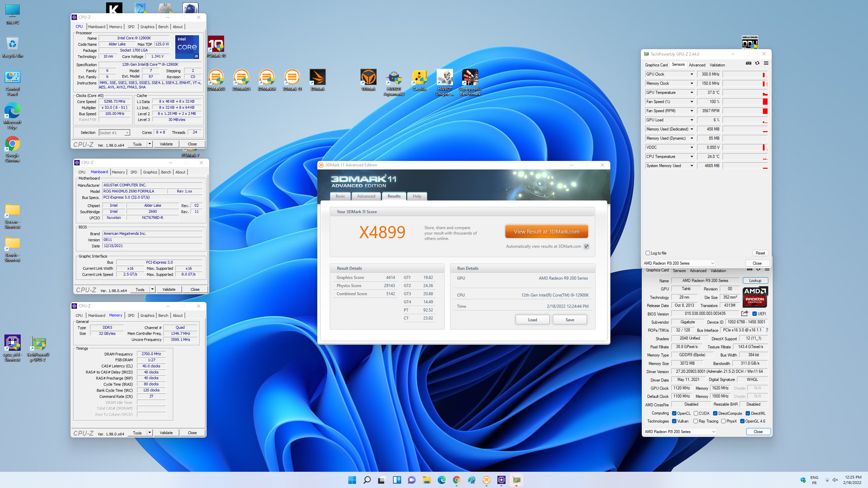
Task: Expand the GPU Clock sensor dropdown
Action: [x=692, y=74]
